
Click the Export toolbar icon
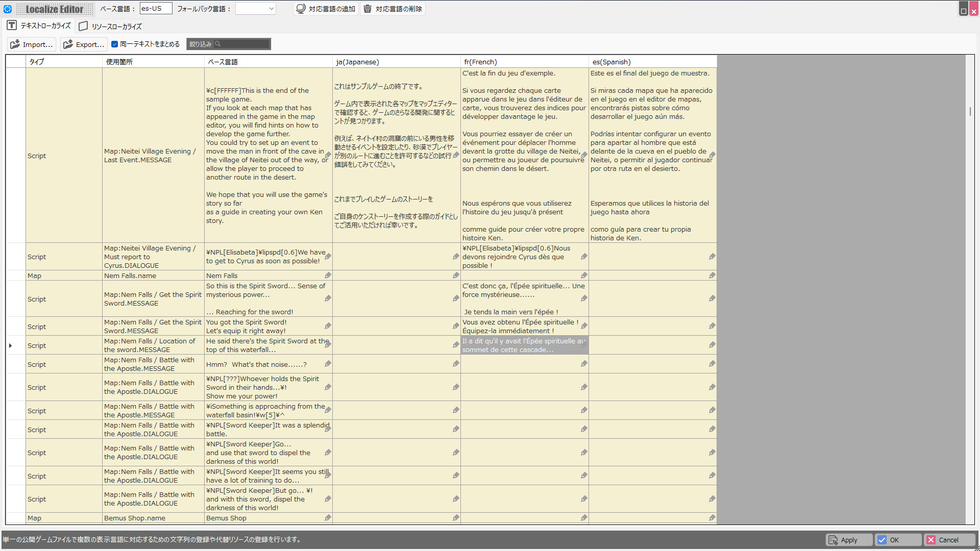(68, 44)
